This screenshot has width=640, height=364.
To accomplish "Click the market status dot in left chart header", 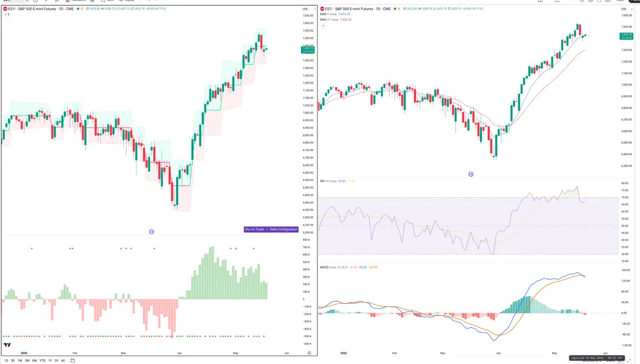I will [x=78, y=9].
